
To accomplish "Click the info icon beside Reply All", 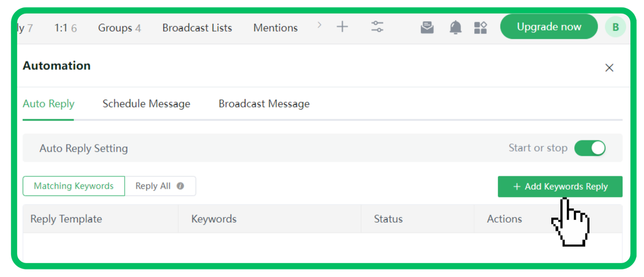I will (180, 186).
